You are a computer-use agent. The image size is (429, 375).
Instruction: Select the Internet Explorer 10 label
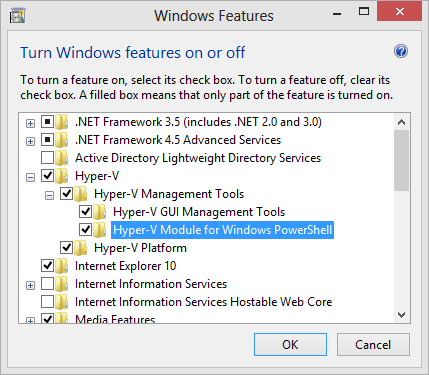point(126,266)
